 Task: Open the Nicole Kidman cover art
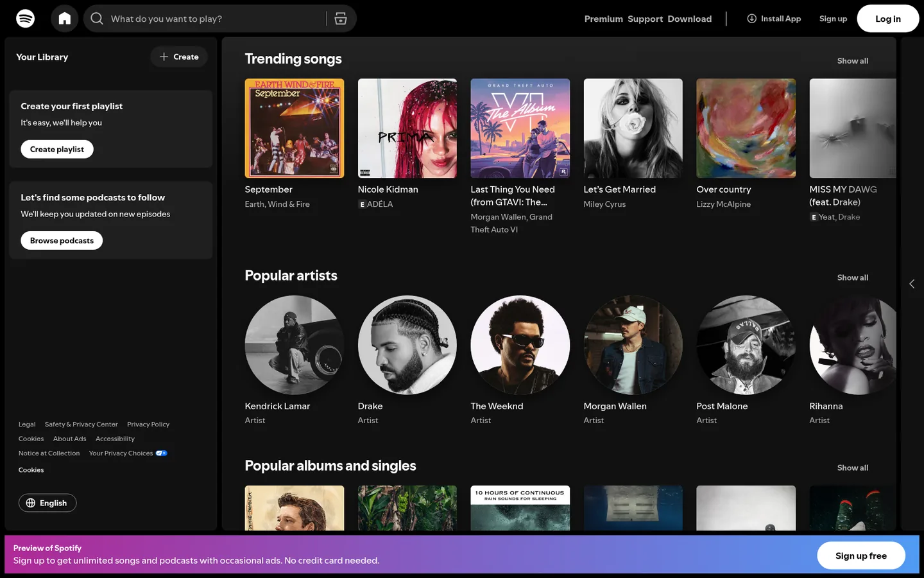(407, 128)
